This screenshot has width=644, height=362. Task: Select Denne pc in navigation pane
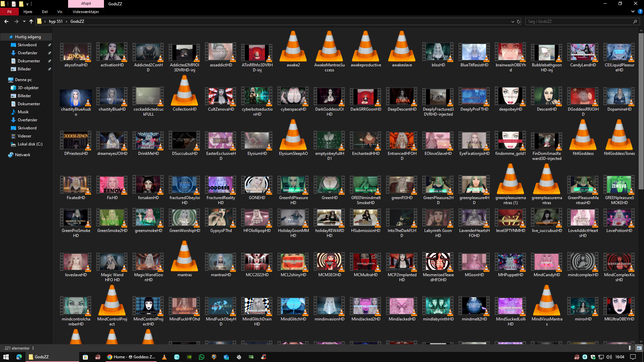(x=23, y=80)
